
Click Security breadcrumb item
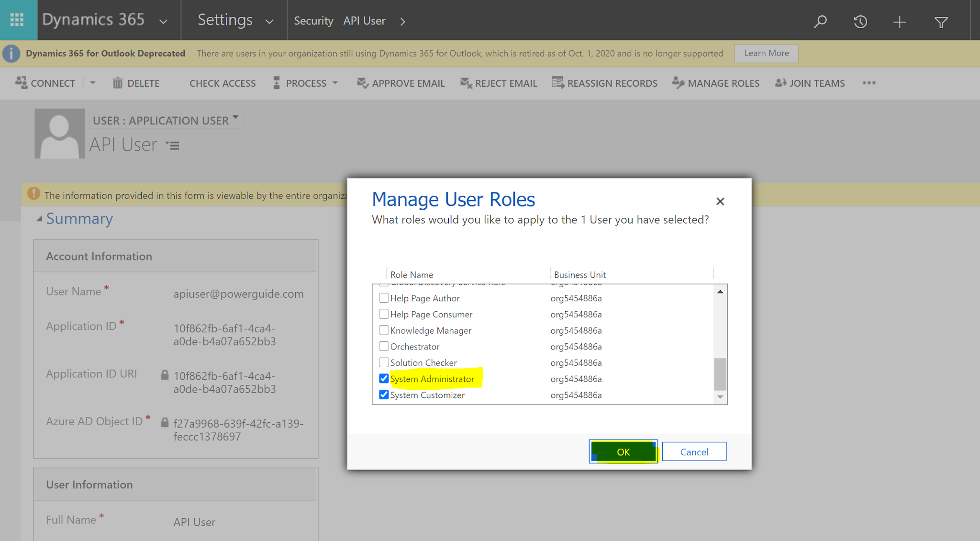click(x=313, y=21)
